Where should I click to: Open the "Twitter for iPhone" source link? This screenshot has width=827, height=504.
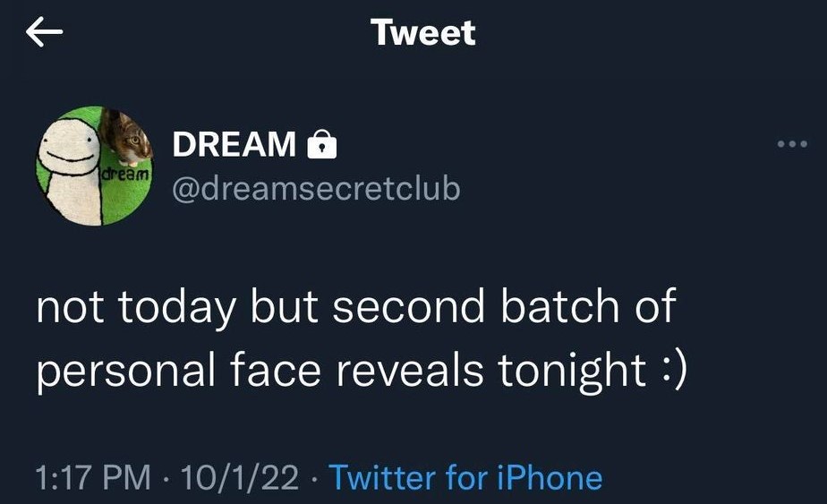pos(465,477)
